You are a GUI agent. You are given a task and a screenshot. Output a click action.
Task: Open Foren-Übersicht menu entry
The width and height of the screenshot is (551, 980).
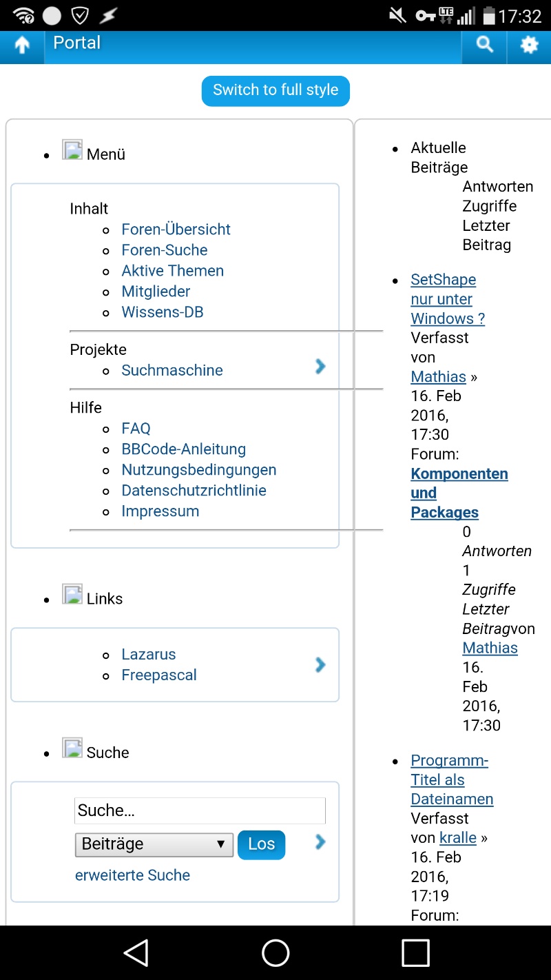[176, 229]
